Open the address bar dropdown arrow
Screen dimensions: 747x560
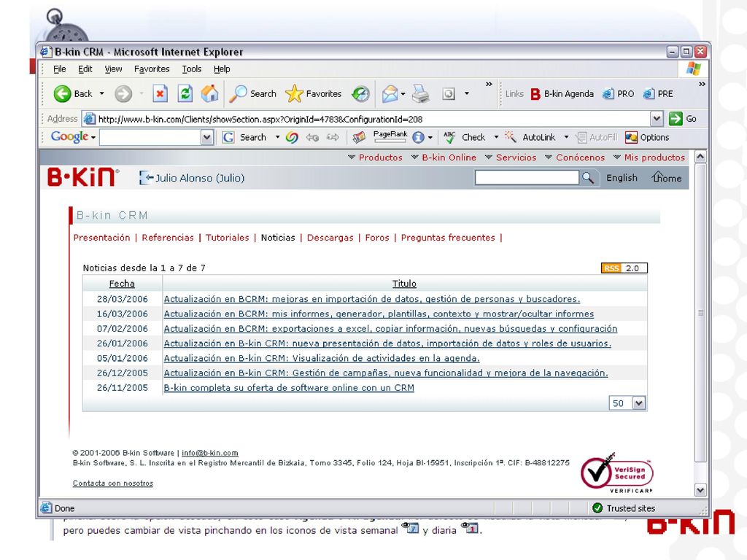point(657,119)
